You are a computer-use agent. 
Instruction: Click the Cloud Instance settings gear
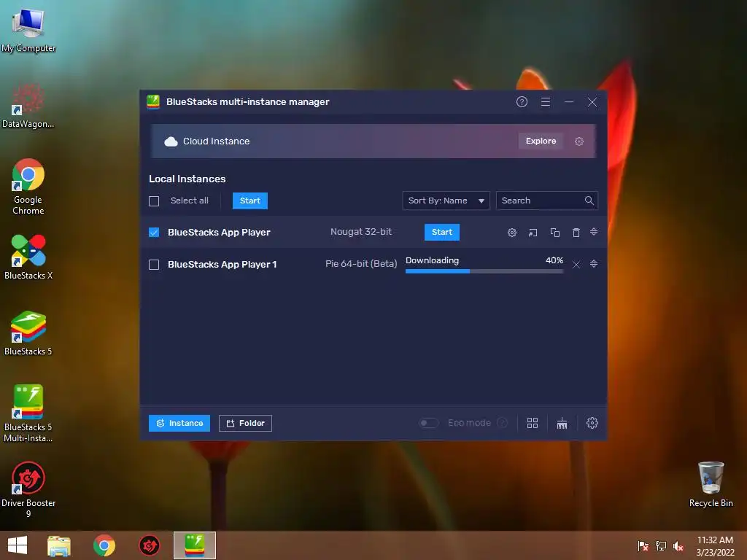click(578, 141)
